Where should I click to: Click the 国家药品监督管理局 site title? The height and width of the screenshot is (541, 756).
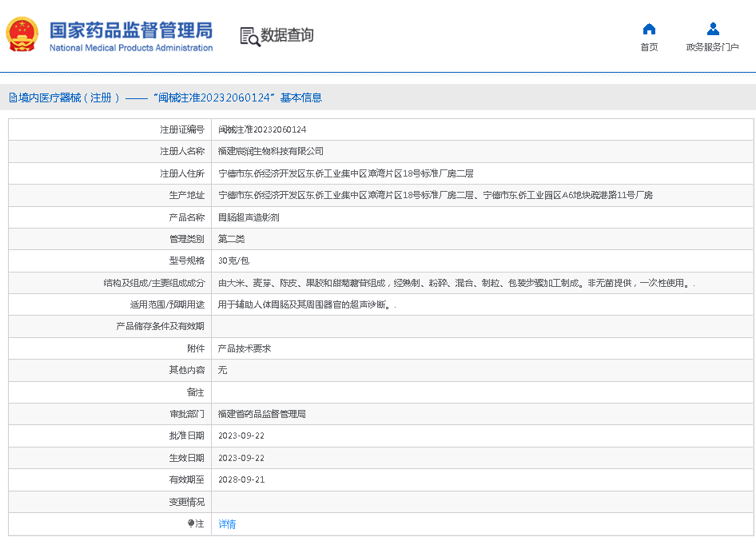[x=131, y=30]
